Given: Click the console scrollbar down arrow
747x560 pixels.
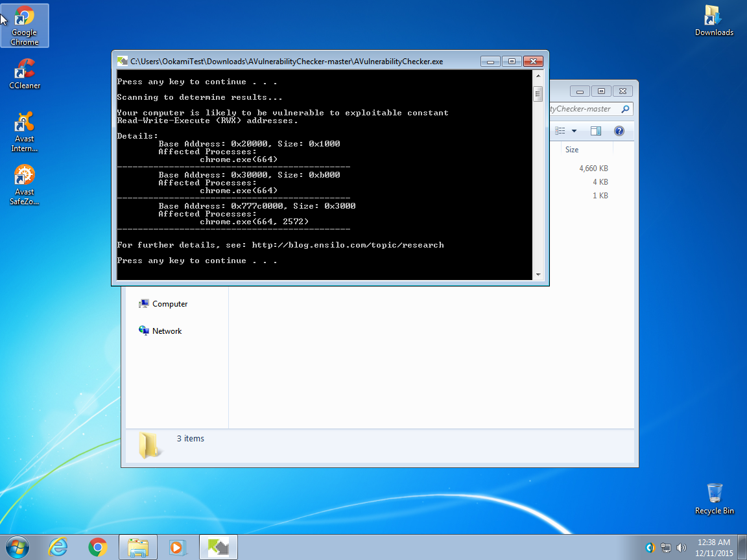Looking at the screenshot, I should point(538,275).
